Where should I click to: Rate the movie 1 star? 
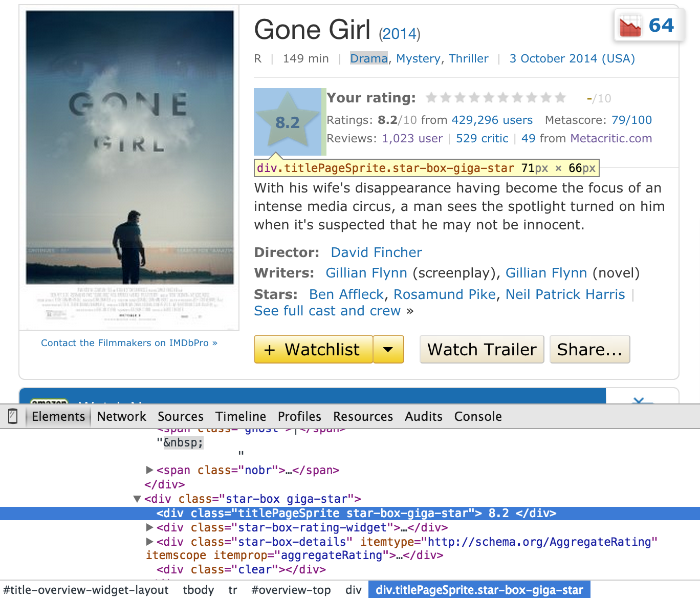point(431,97)
